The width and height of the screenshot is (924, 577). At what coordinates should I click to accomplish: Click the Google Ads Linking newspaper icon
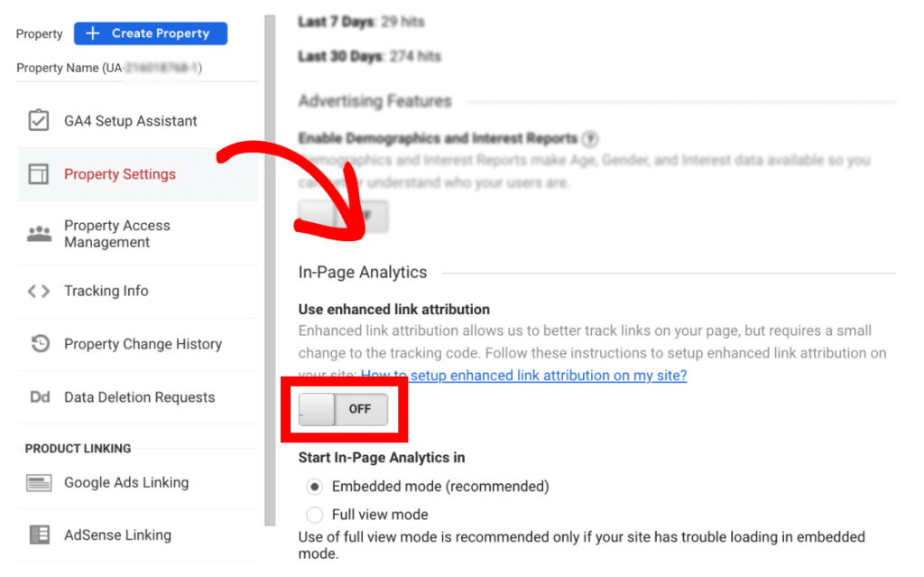pos(39,482)
